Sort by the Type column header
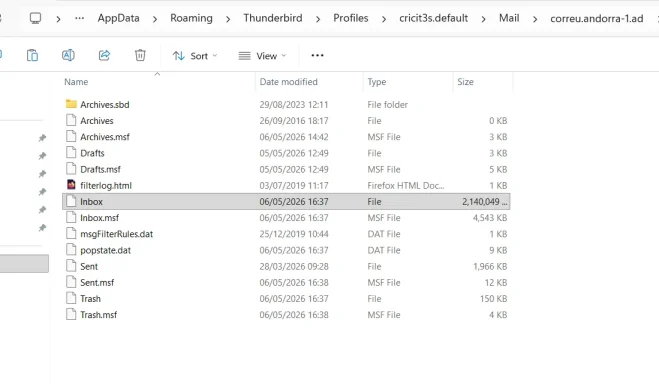The height and width of the screenshot is (384, 659). click(x=377, y=82)
